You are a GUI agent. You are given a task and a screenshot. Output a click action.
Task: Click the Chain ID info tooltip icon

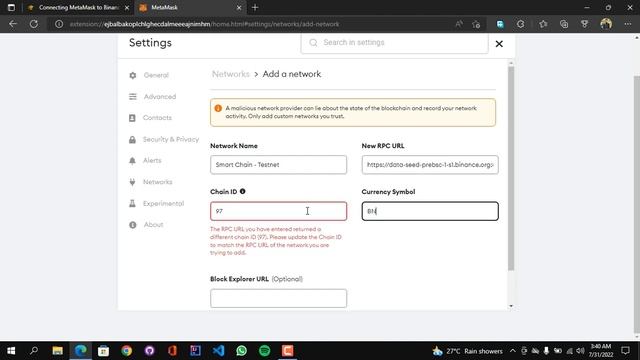pyautogui.click(x=242, y=191)
